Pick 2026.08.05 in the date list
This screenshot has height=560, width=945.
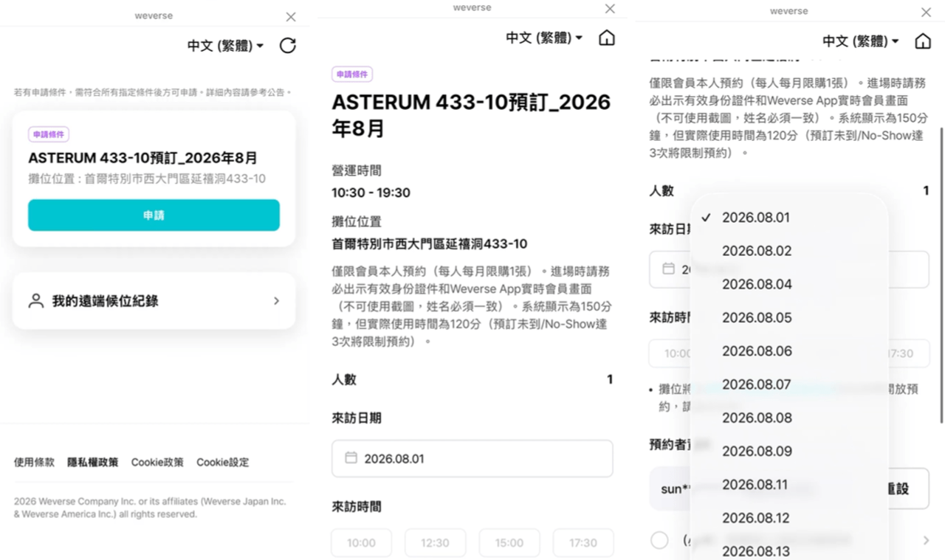[x=789, y=318]
